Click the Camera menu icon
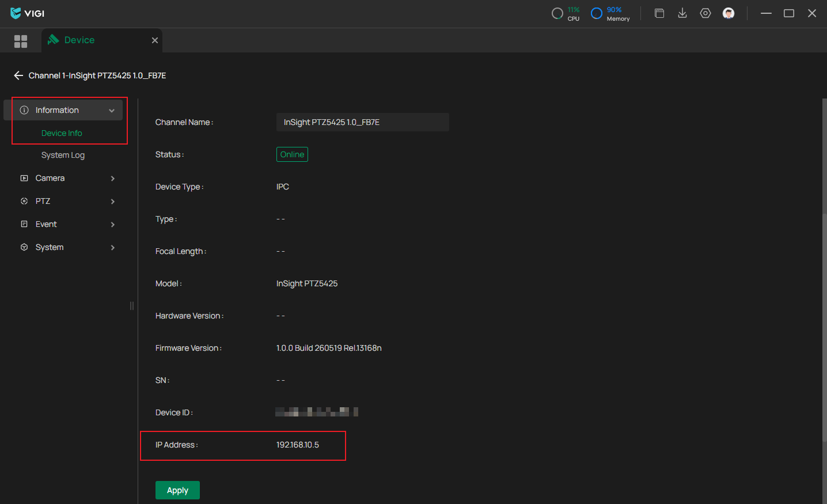 pyautogui.click(x=24, y=178)
